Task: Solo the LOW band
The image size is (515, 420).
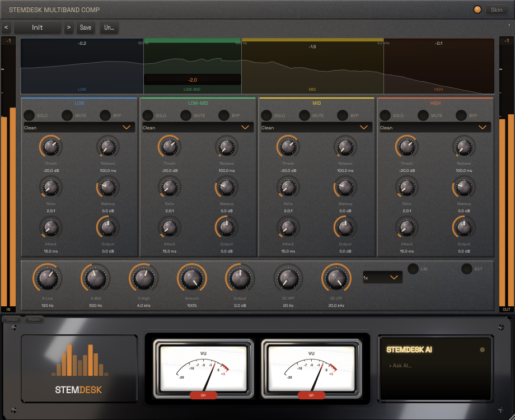Action: tap(29, 115)
